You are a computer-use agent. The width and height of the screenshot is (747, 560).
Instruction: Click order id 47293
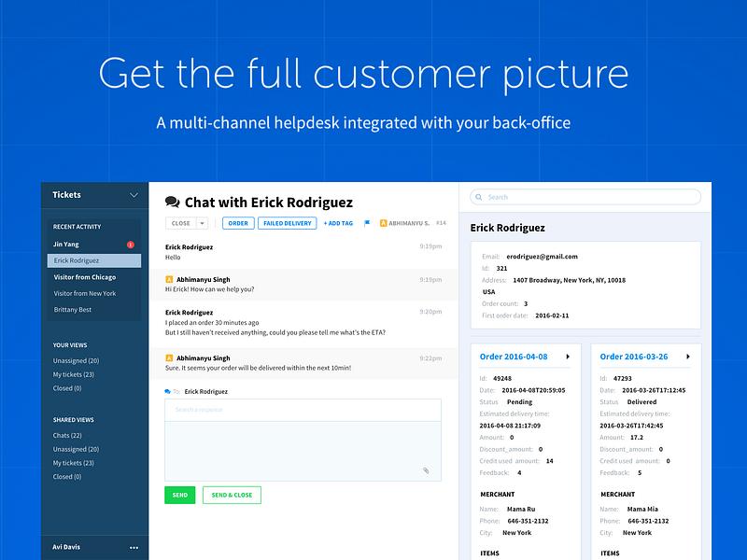(622, 379)
